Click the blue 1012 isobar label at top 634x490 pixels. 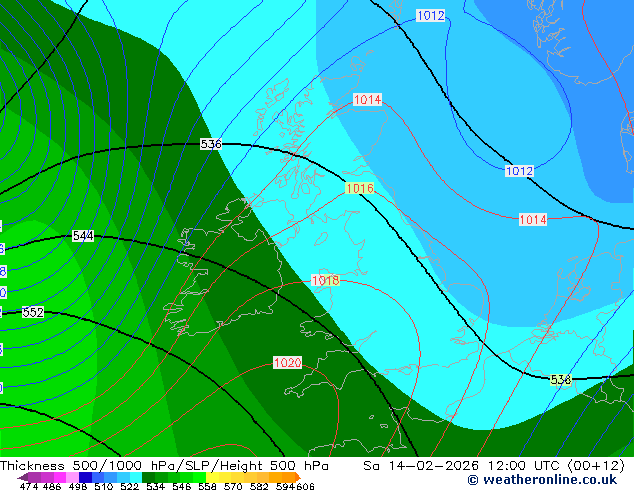pyautogui.click(x=431, y=16)
